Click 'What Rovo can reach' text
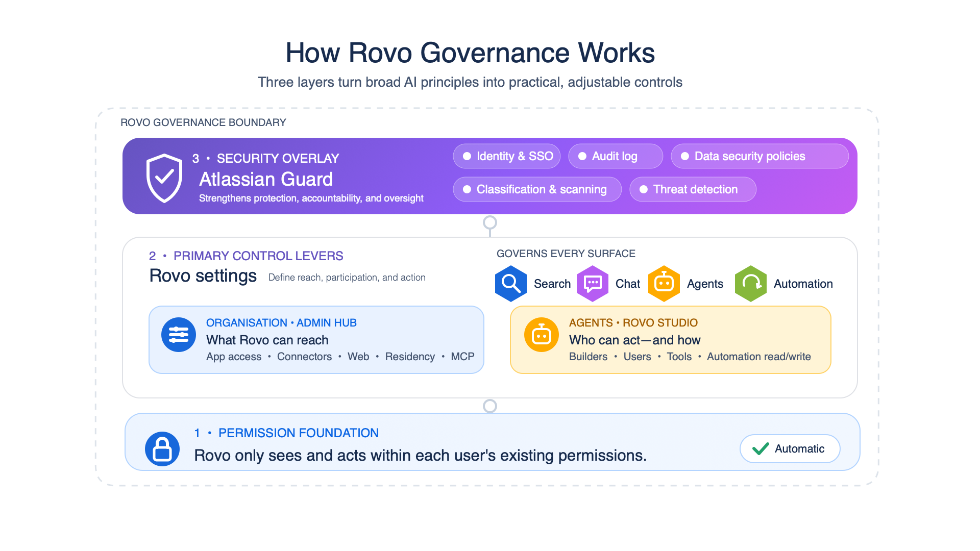 point(267,340)
